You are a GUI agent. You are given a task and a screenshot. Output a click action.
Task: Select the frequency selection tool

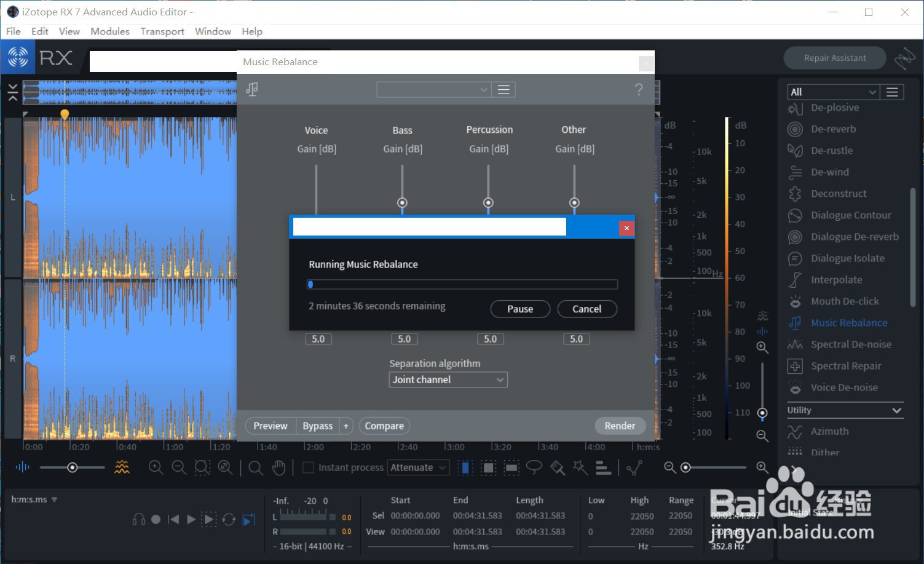click(511, 468)
